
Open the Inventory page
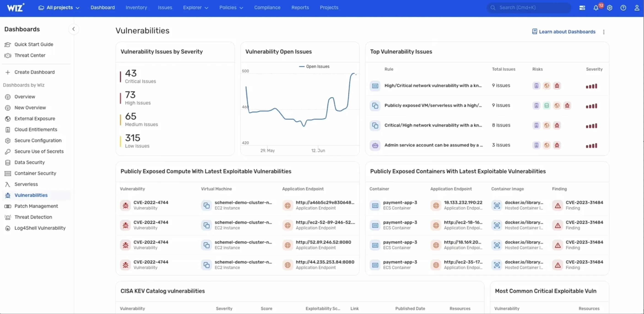136,8
